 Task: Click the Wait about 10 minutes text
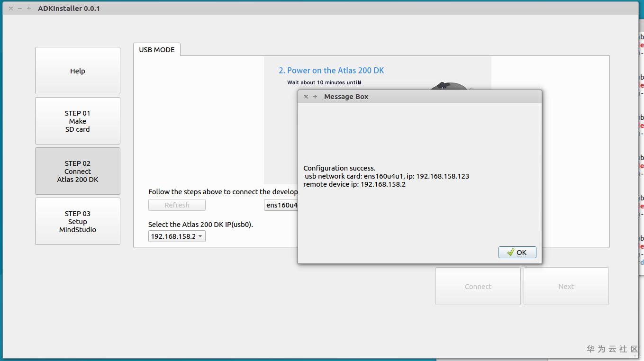[324, 82]
